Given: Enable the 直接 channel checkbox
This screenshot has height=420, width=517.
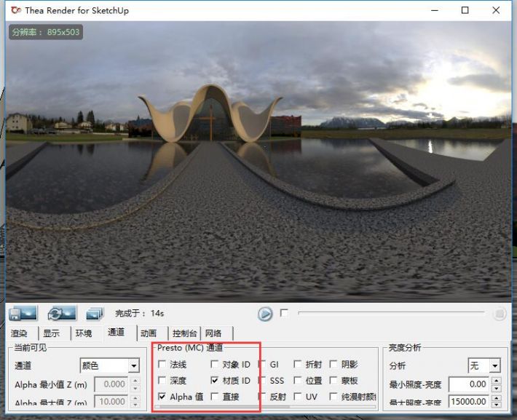Looking at the screenshot, I should 214,396.
